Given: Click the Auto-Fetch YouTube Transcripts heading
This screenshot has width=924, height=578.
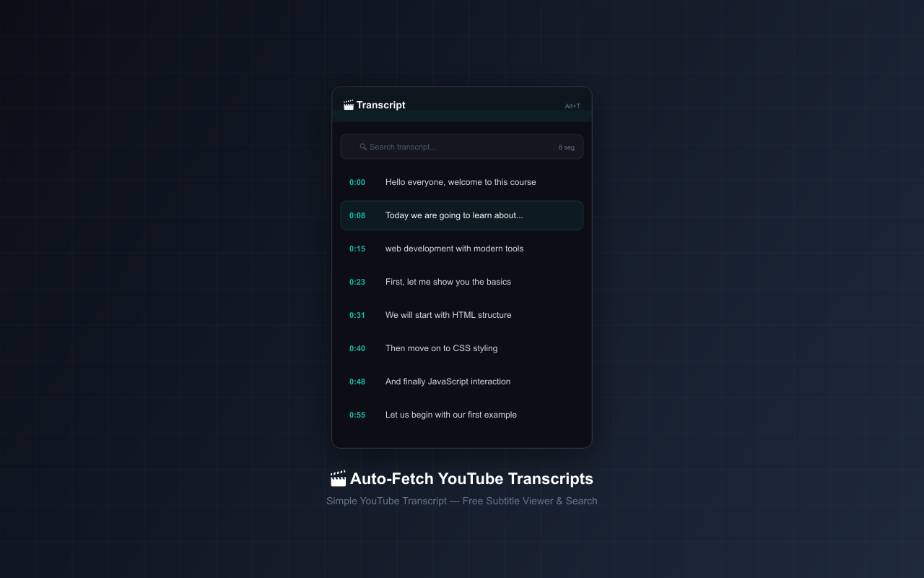Looking at the screenshot, I should [471, 478].
